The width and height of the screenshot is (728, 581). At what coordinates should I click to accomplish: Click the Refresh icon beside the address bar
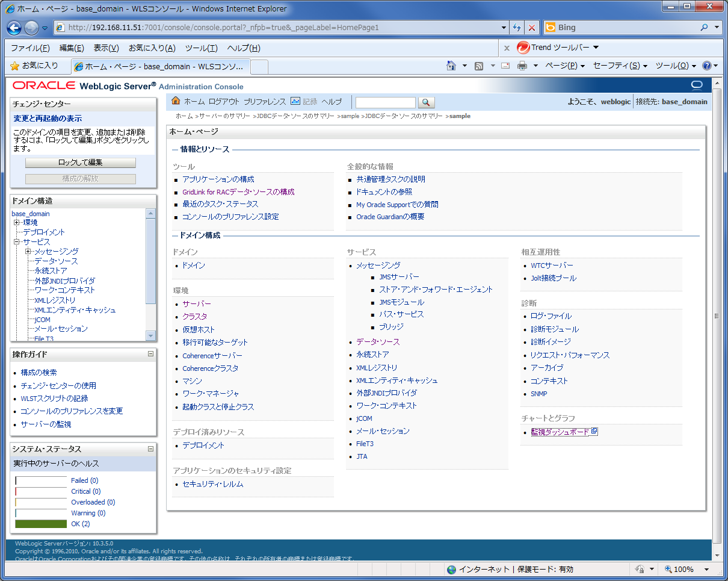[x=517, y=28]
